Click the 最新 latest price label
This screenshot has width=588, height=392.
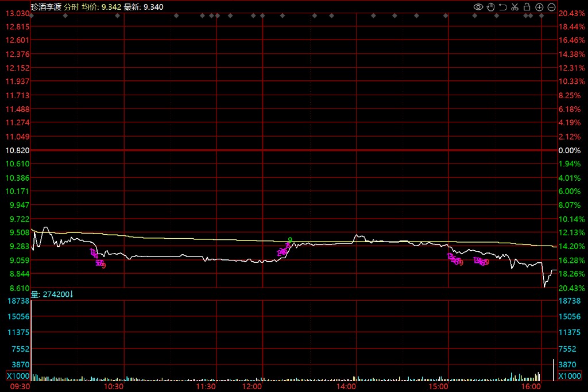click(x=131, y=7)
